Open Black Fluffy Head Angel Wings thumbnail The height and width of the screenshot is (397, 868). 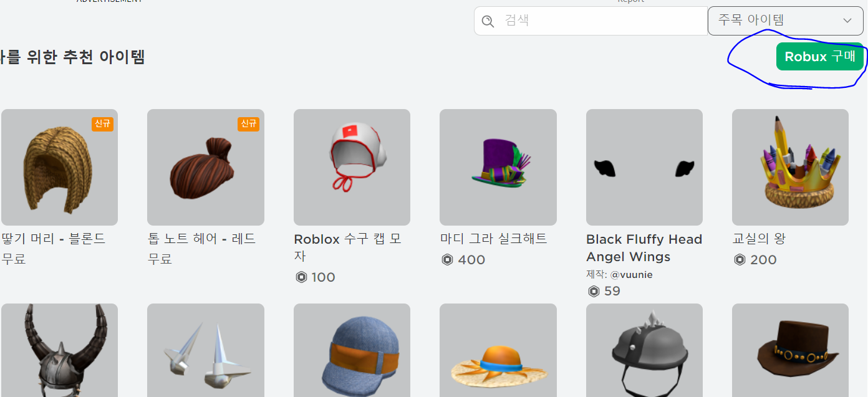[x=644, y=167]
